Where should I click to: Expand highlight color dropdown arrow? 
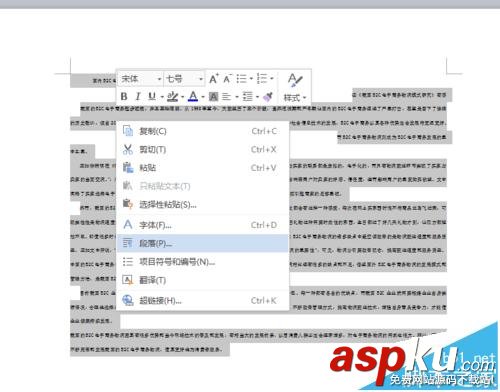[x=182, y=97]
